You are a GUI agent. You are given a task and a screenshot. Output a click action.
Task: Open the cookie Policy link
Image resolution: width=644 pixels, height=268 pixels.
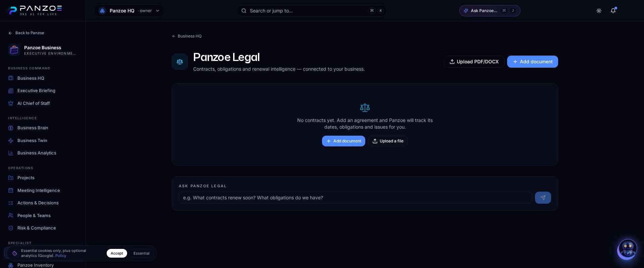coord(61,256)
